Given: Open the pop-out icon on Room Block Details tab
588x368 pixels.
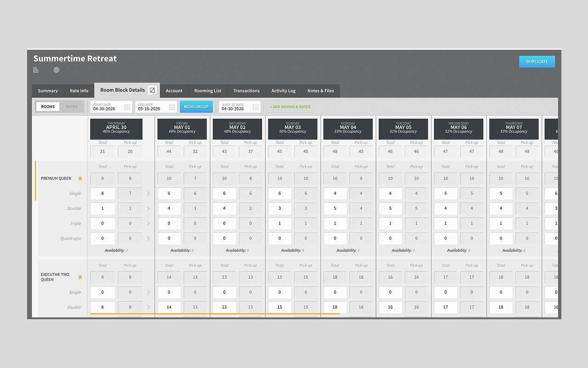Looking at the screenshot, I should (x=153, y=90).
